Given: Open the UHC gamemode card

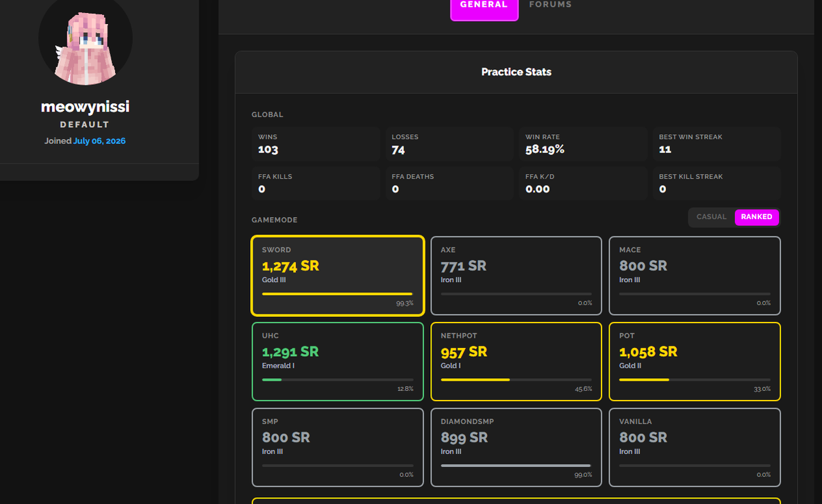Looking at the screenshot, I should click(x=338, y=362).
